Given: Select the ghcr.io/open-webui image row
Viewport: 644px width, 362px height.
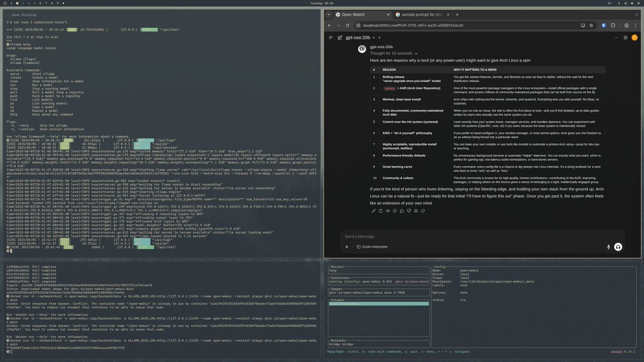Looking at the screenshot, I should (x=378, y=293).
